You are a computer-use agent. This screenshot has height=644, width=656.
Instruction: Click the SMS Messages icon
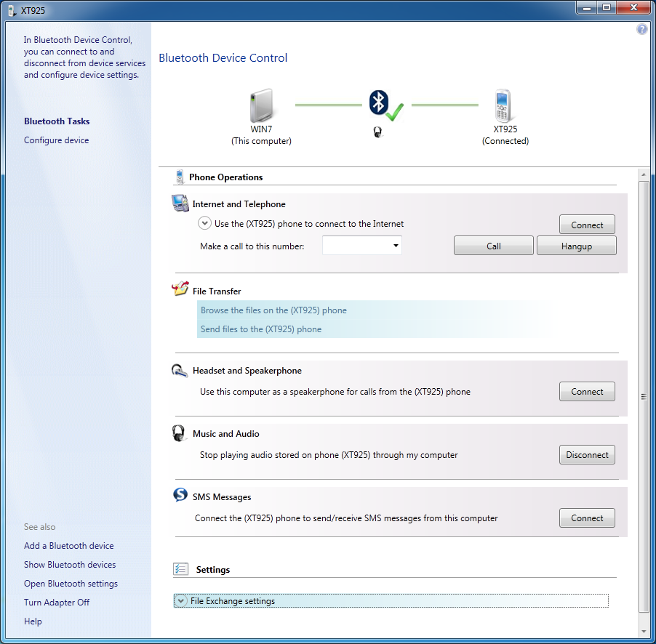[180, 495]
